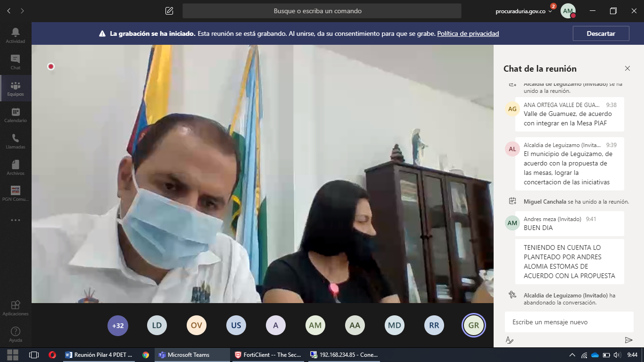Viewport: 644px width, 362px height.
Task: Click the new chat compose icon
Action: (x=169, y=11)
